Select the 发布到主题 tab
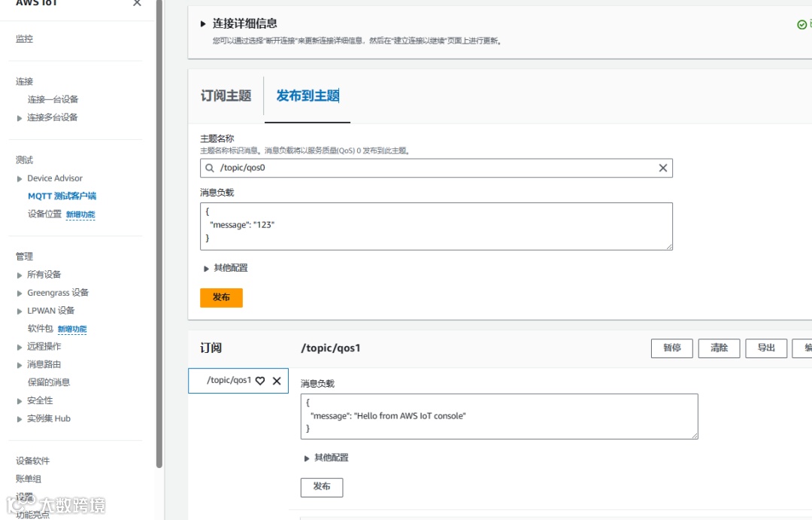812x520 pixels. pos(308,96)
